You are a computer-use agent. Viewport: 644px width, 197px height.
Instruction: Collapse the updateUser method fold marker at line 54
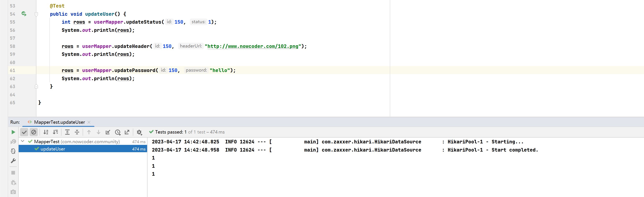click(36, 14)
